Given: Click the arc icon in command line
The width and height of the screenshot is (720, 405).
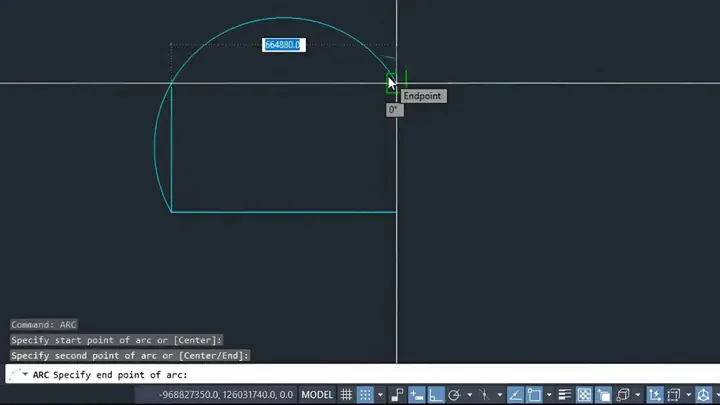Looking at the screenshot, I should [x=14, y=374].
